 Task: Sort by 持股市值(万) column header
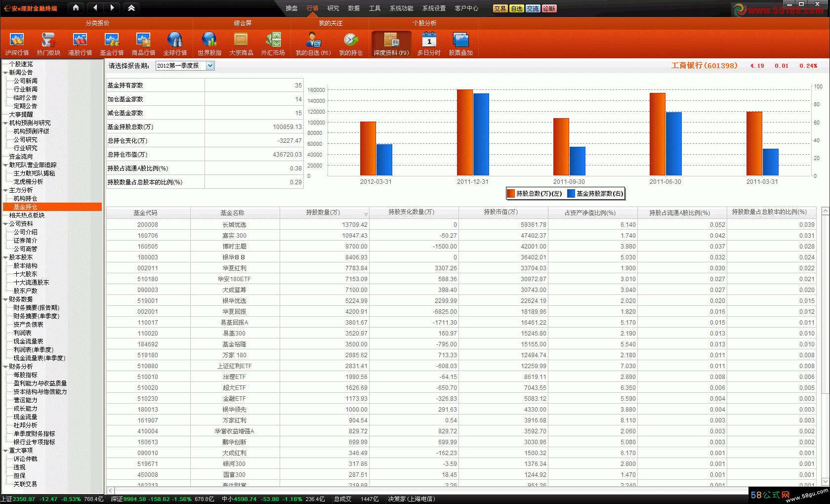(x=503, y=212)
